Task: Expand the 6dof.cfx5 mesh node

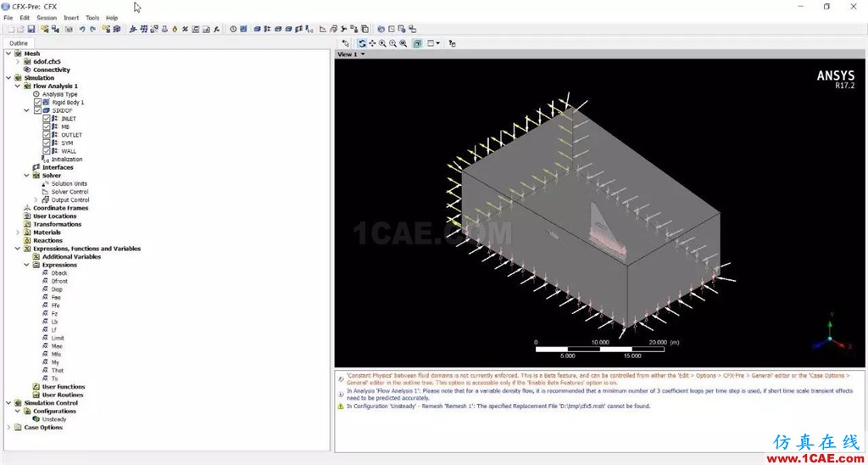Action: pos(18,62)
